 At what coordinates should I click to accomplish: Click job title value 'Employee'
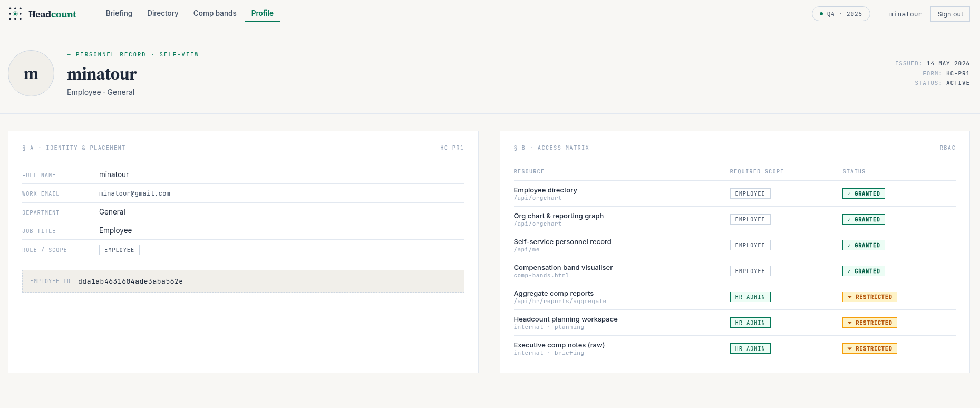click(115, 230)
